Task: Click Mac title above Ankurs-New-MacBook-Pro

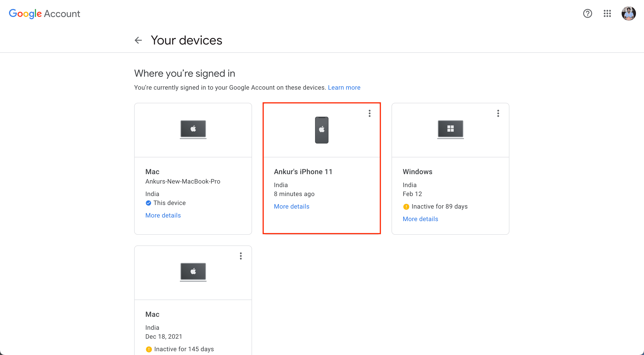Action: pyautogui.click(x=153, y=171)
